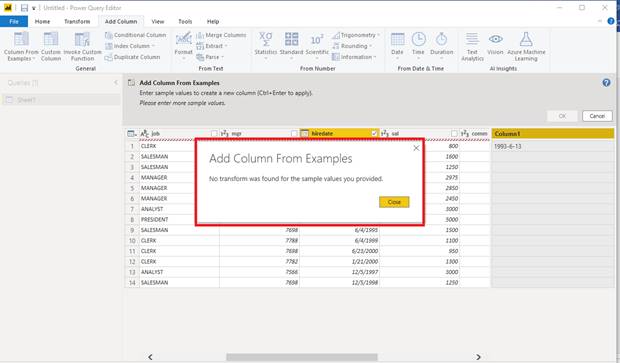Open the Date column tool
Screen dimensions: 620x363
coord(397,46)
